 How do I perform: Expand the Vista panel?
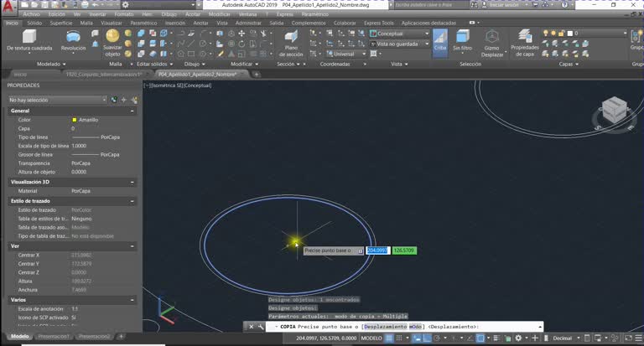click(x=399, y=64)
